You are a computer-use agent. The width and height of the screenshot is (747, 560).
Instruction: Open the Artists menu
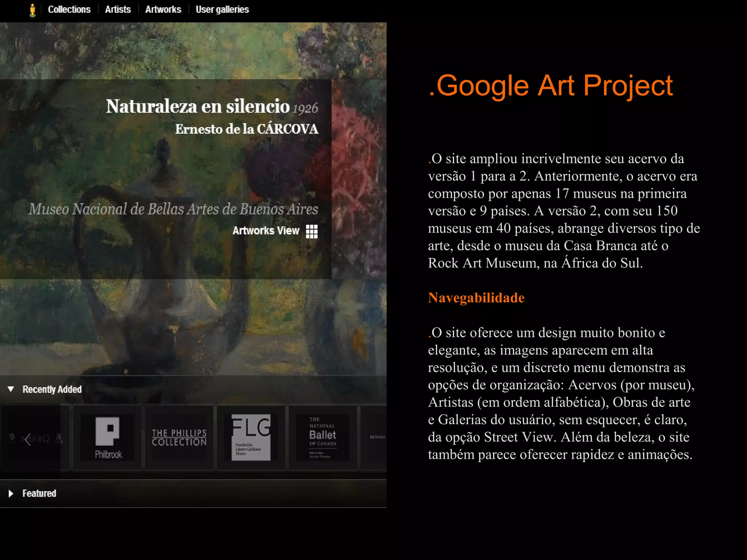118,9
